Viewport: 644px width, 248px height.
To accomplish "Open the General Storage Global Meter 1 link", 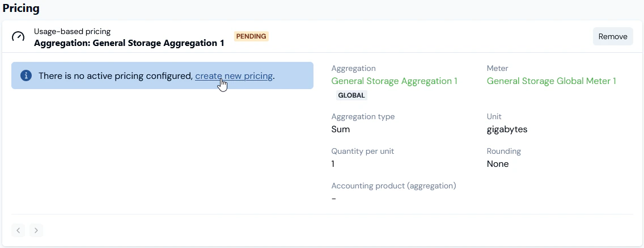I will tap(551, 81).
